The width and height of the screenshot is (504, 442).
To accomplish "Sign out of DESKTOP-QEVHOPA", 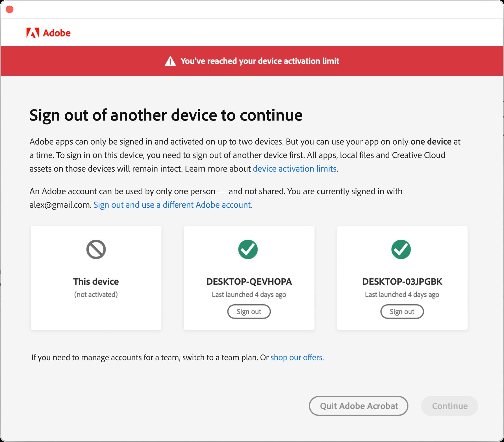I will pyautogui.click(x=249, y=312).
